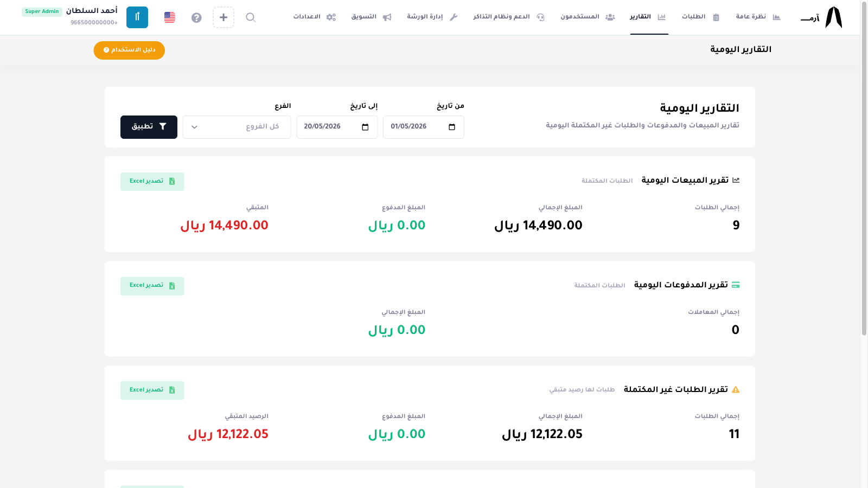Image resolution: width=868 pixels, height=488 pixels.
Task: Click the total orders value 11
Action: [x=734, y=434]
